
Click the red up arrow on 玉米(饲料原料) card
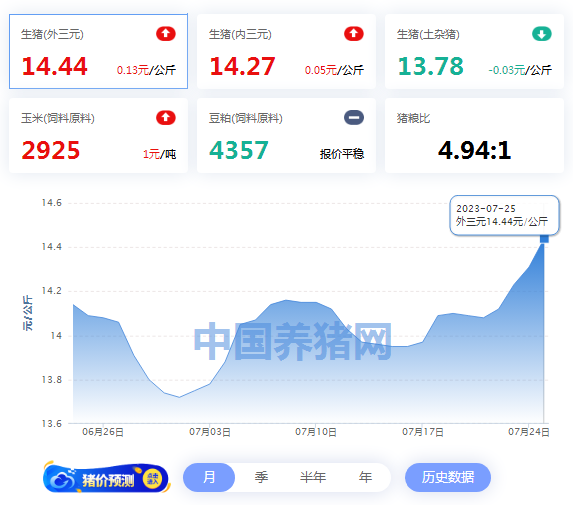[166, 118]
